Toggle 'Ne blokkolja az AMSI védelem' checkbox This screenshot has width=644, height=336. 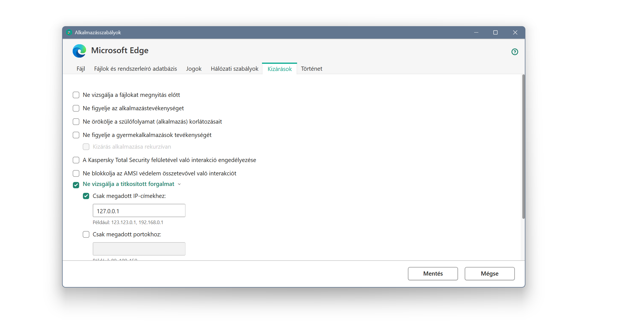click(x=76, y=173)
